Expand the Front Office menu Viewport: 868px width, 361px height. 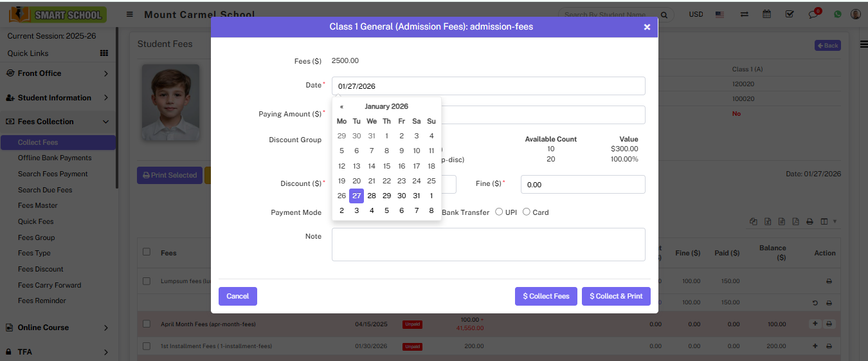[x=58, y=73]
